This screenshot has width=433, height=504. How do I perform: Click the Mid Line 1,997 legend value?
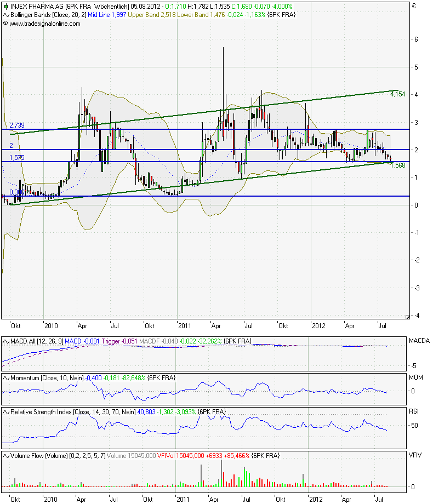click(x=107, y=15)
